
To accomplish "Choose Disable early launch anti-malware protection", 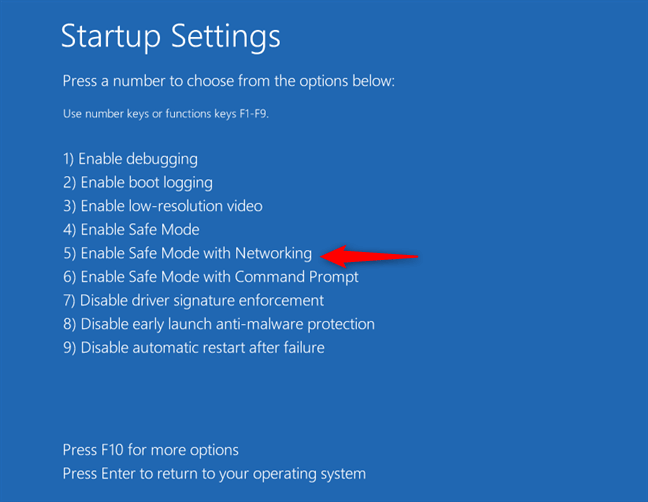I will point(218,324).
